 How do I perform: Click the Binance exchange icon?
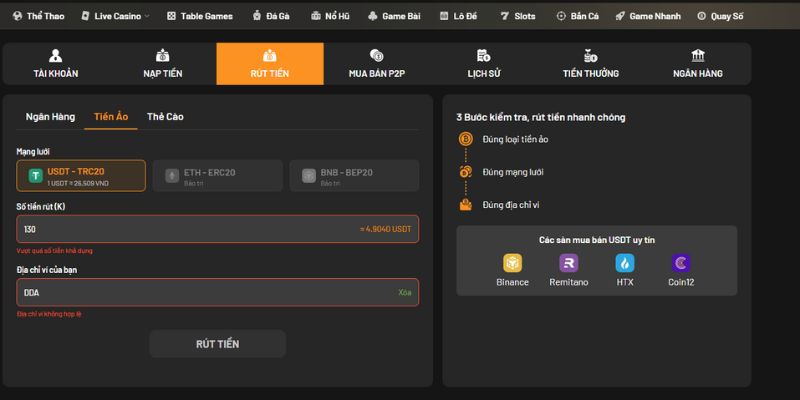click(512, 264)
